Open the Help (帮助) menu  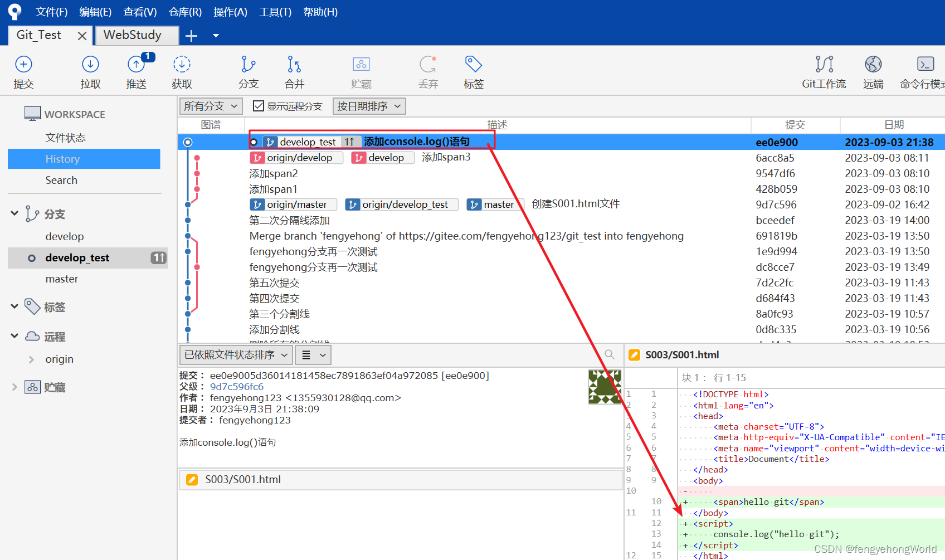click(x=320, y=12)
